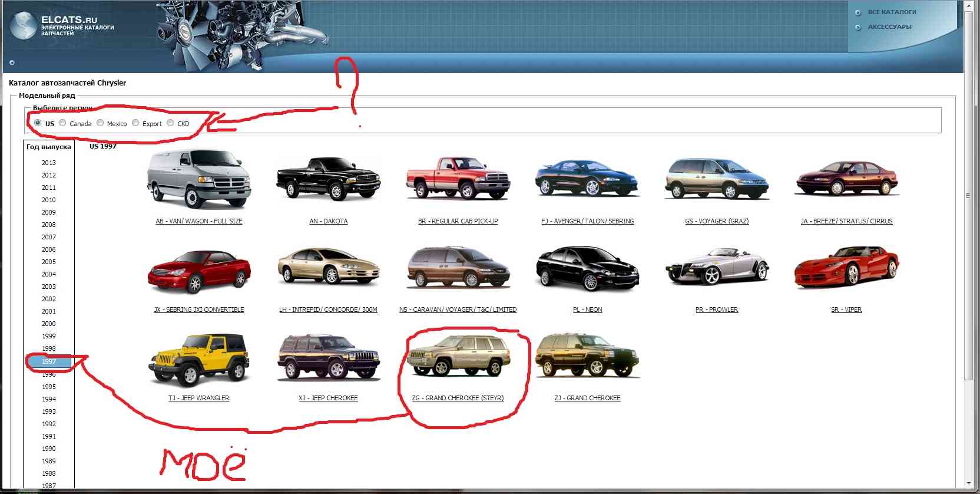Click the vertical page scrollbar thumb

coord(969,195)
